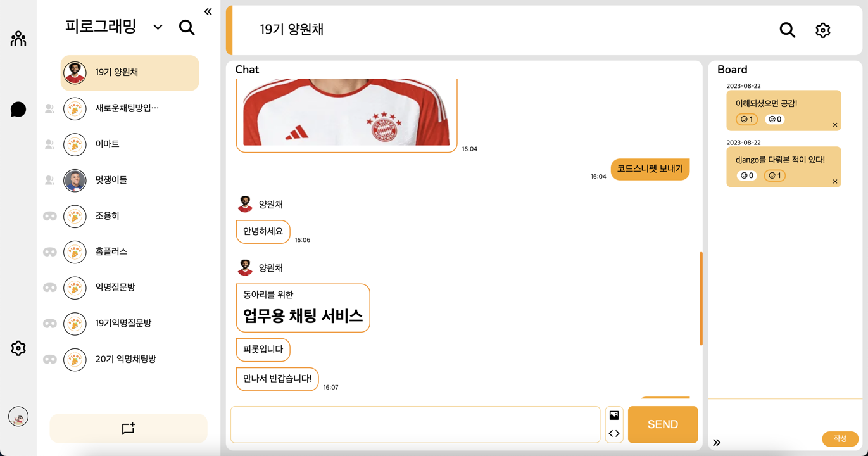
Task: Open chat room settings gear in the header
Action: coord(822,30)
